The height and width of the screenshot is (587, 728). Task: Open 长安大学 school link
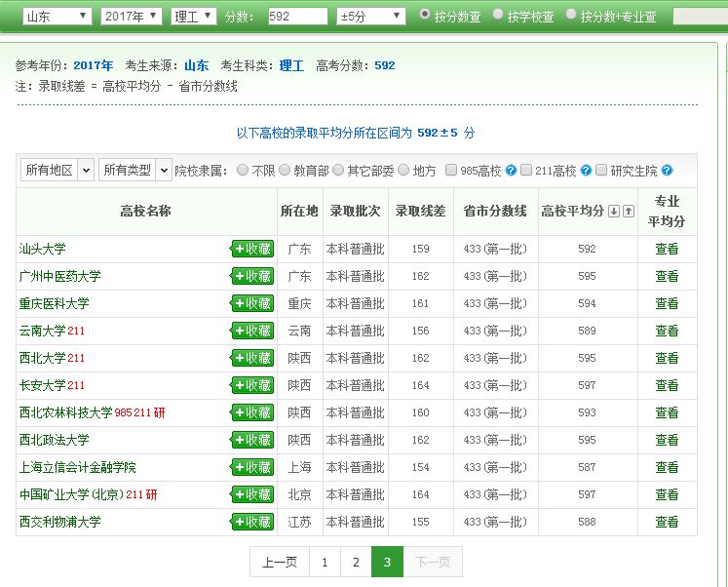[42, 385]
